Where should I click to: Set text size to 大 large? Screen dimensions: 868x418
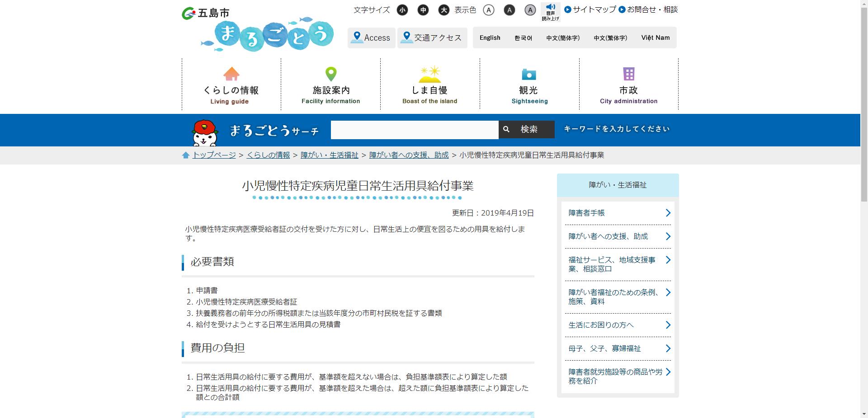click(443, 10)
